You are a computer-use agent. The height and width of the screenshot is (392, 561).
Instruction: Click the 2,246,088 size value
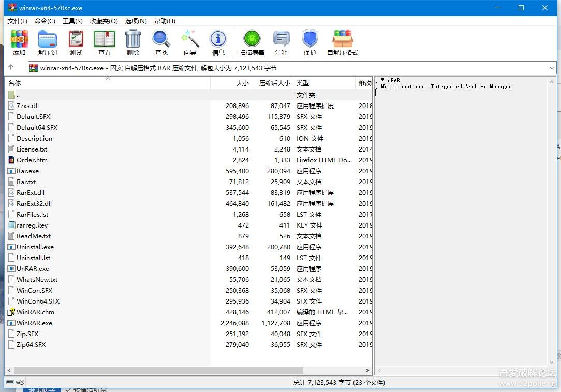click(235, 323)
